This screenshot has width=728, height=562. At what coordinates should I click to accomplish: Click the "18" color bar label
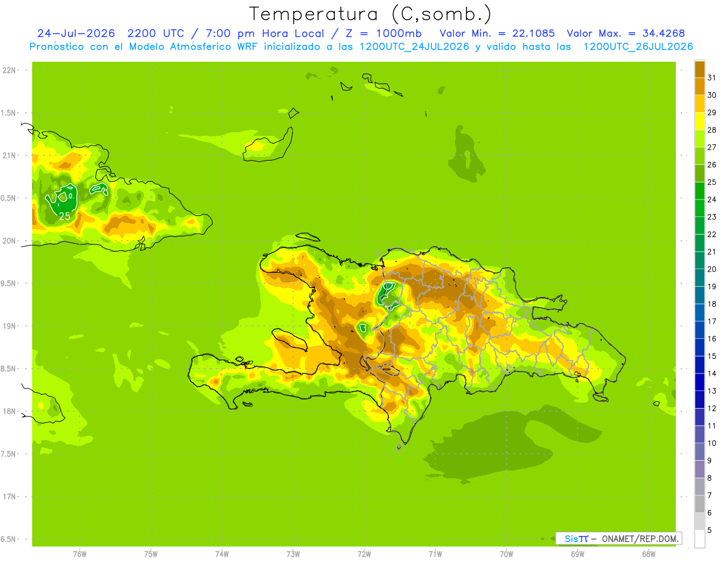point(712,304)
